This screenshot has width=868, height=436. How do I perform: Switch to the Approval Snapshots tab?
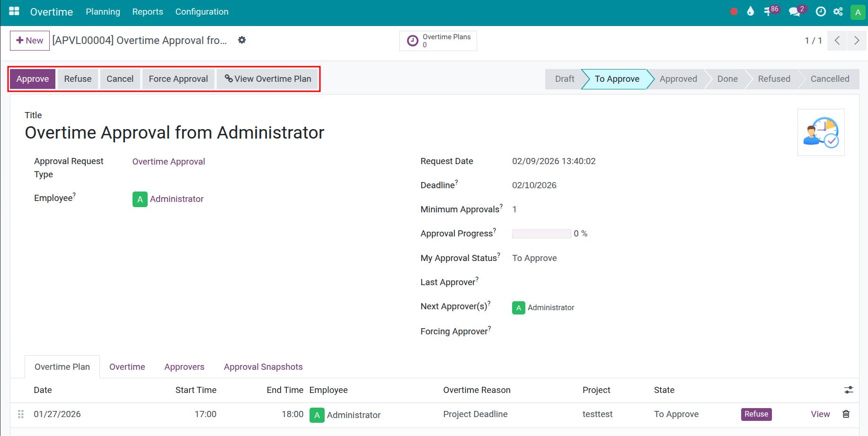263,367
